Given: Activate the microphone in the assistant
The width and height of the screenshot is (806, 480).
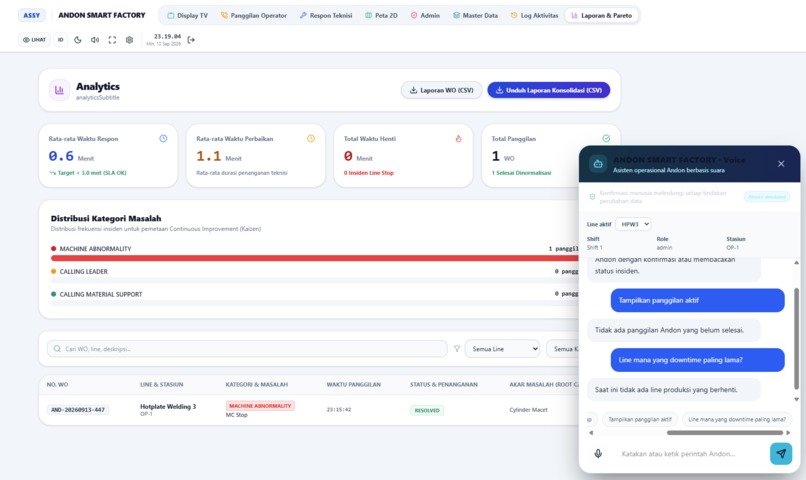Looking at the screenshot, I should pos(598,453).
